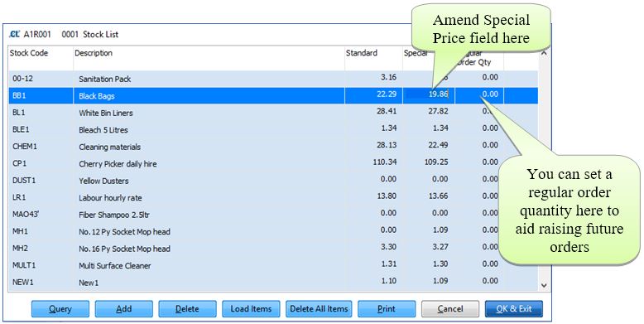Click standard price 13.80 for Labour hourly rate
The height and width of the screenshot is (324, 644).
point(387,196)
